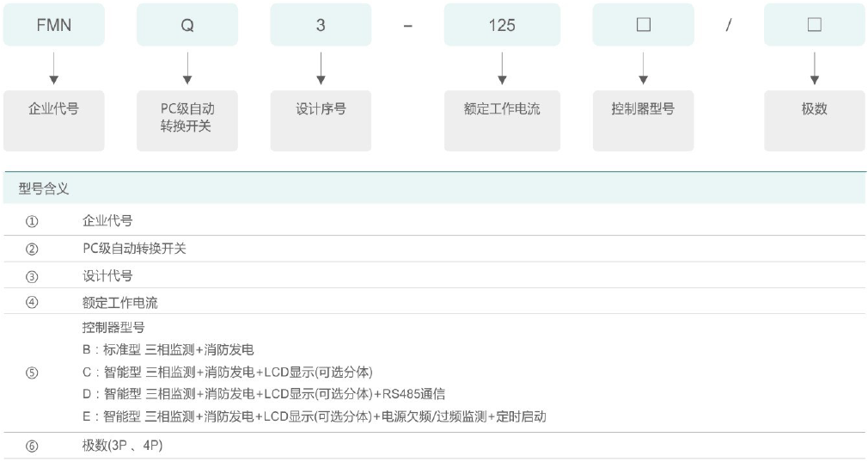Select option B: 标准型 三相监测+消防发电

point(168,350)
